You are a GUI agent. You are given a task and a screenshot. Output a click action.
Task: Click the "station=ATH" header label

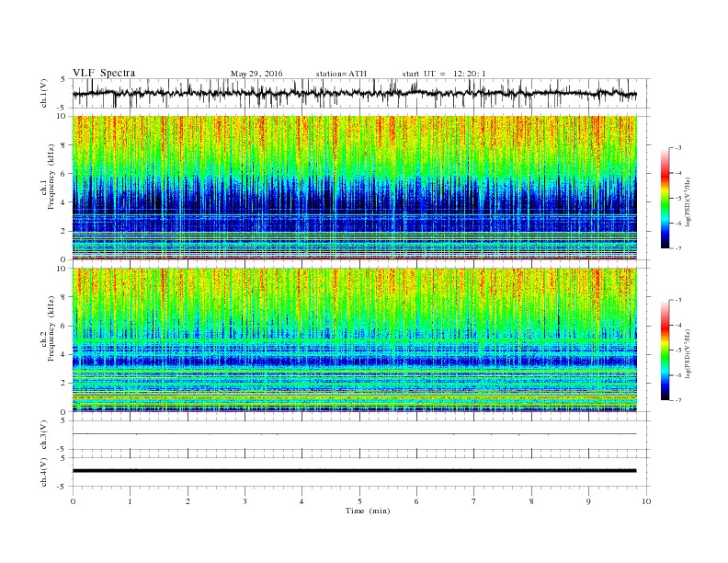341,74
